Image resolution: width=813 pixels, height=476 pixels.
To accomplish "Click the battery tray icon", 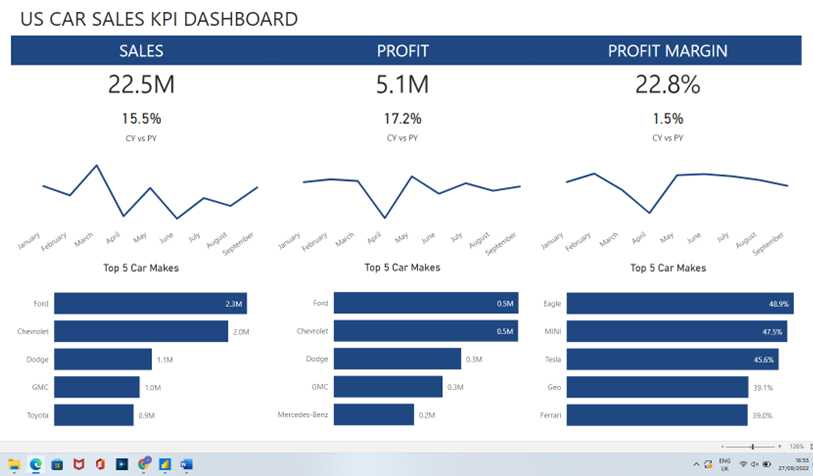I will [767, 464].
